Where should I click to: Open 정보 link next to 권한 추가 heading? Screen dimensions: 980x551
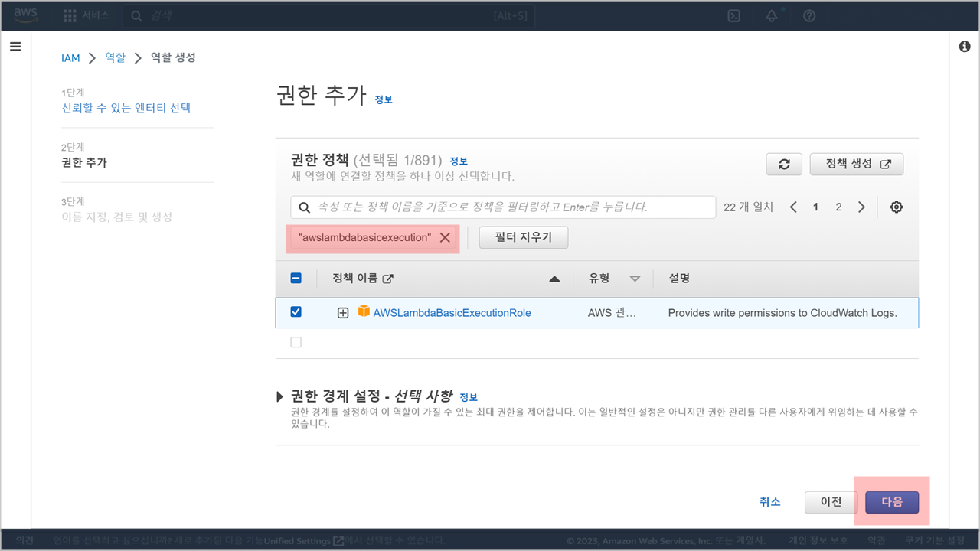tap(384, 99)
